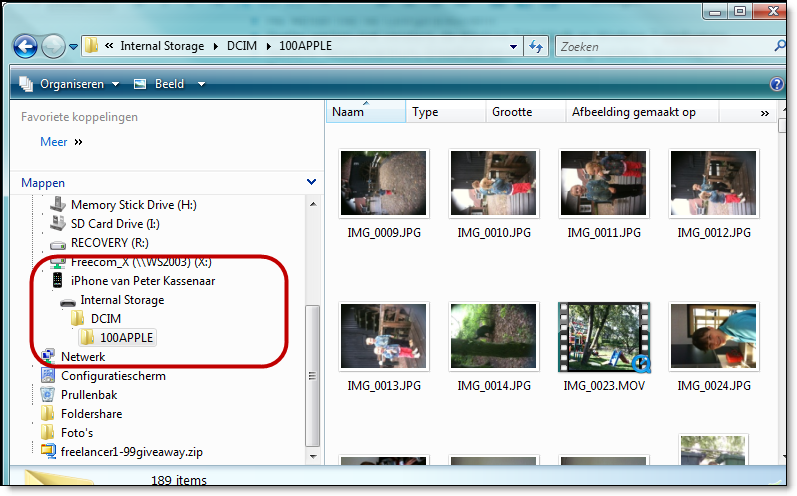Screen dimensions: 797x496
Task: Open the Beeld dropdown arrow
Action: pos(201,84)
